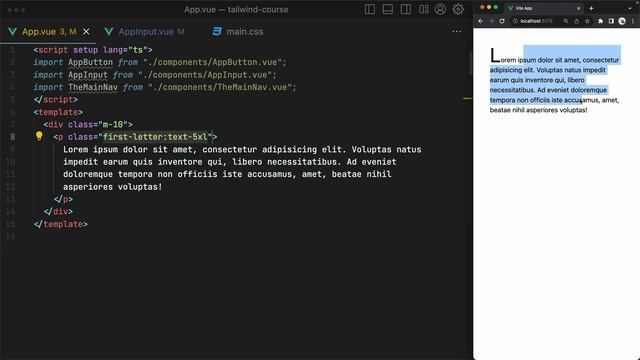Select the Vite App browser tab
Image resolution: width=640 pixels, height=360 pixels.
coord(544,8)
